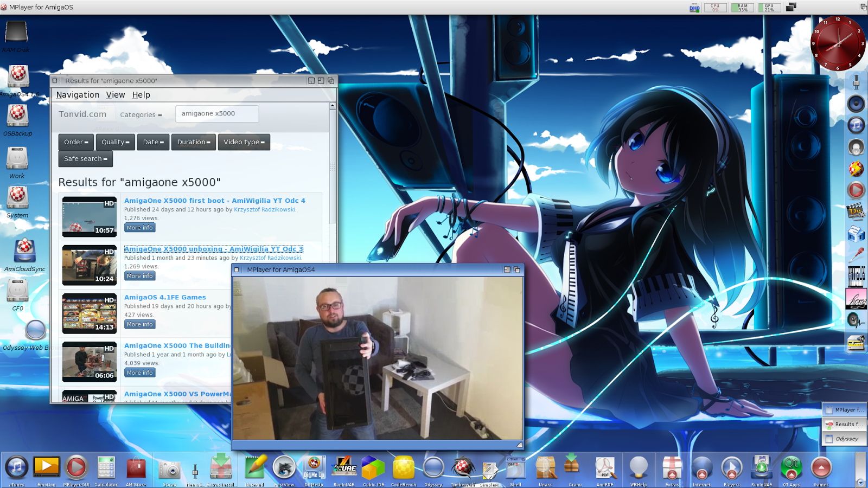Click More info for unboxing video
The width and height of the screenshot is (868, 488).
[x=140, y=276]
